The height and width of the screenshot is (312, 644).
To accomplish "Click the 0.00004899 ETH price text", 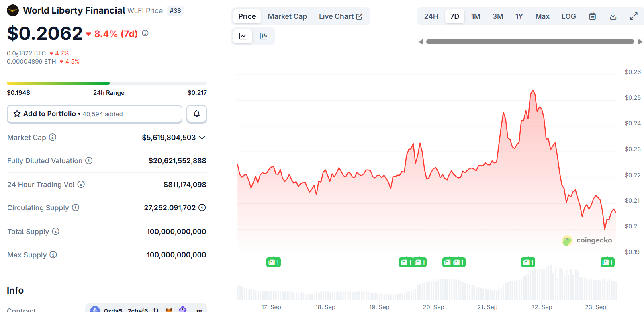I will tap(31, 62).
